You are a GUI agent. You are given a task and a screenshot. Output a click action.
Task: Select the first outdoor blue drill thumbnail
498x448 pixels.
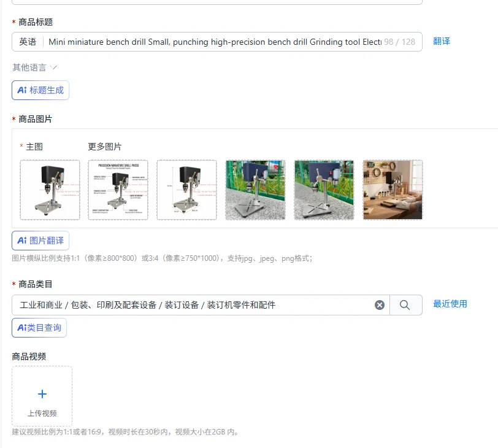coord(255,190)
